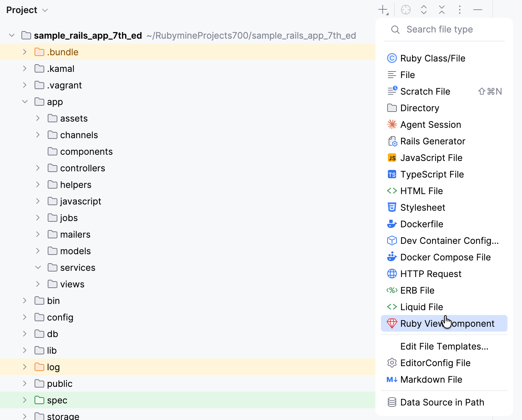Screen dimensions: 522x420
Task: Expand the controllers folder
Action: [38, 168]
